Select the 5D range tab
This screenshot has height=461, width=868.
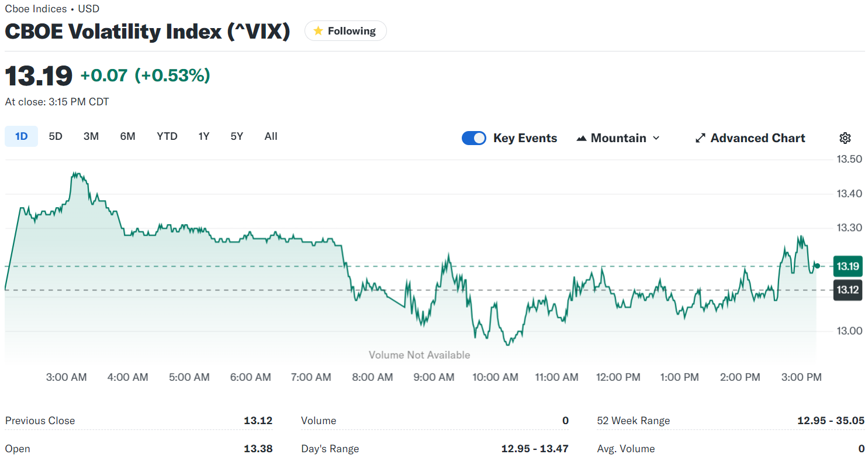(56, 136)
